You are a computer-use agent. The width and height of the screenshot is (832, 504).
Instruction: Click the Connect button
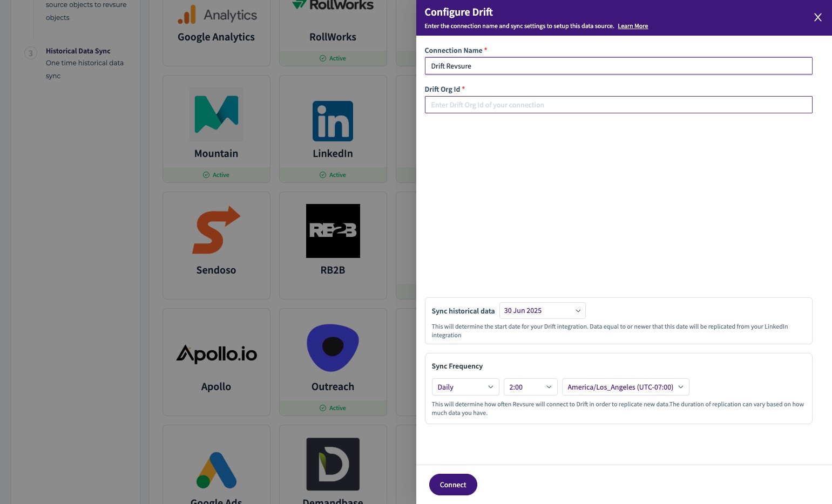click(x=453, y=485)
